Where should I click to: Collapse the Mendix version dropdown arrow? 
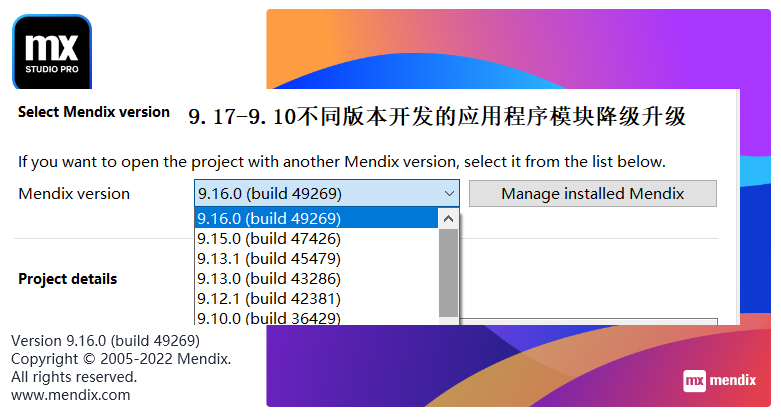point(448,194)
